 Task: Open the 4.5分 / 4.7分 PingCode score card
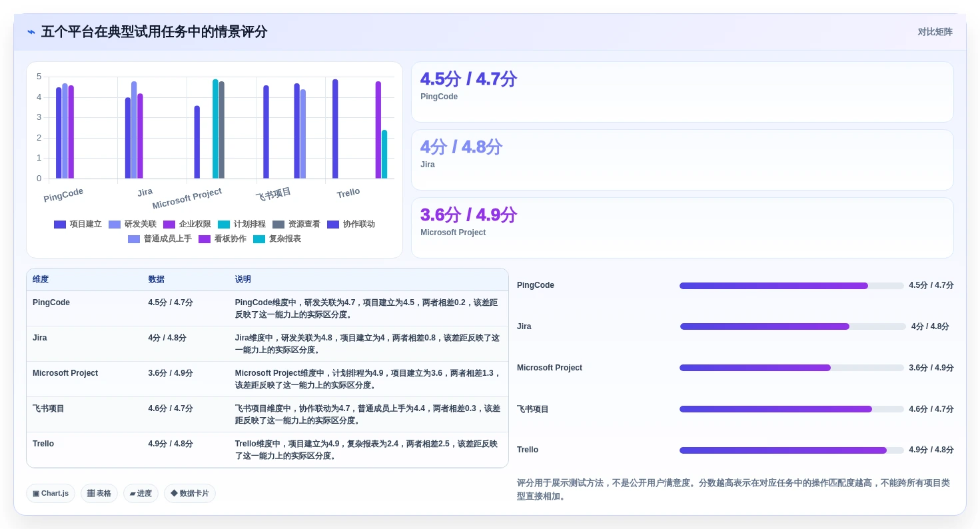(682, 92)
